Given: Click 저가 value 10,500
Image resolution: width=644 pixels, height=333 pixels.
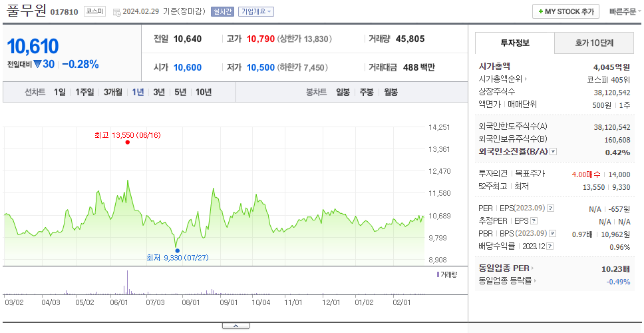Looking at the screenshot, I should pyautogui.click(x=261, y=67).
